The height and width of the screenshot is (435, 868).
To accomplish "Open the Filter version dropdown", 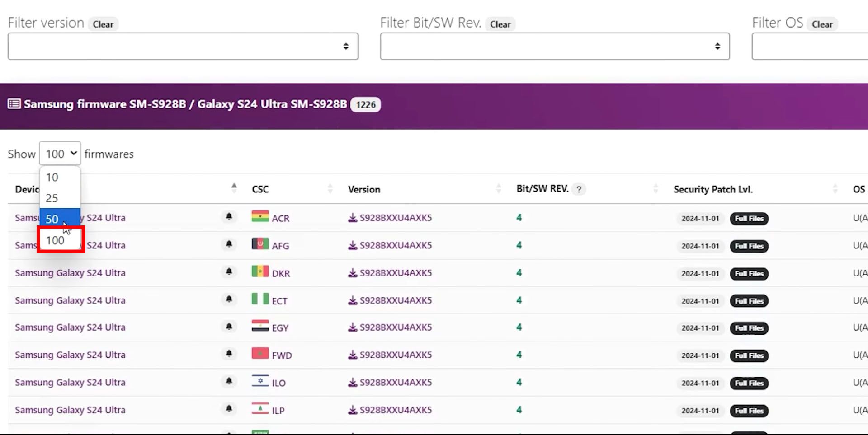I will 183,46.
